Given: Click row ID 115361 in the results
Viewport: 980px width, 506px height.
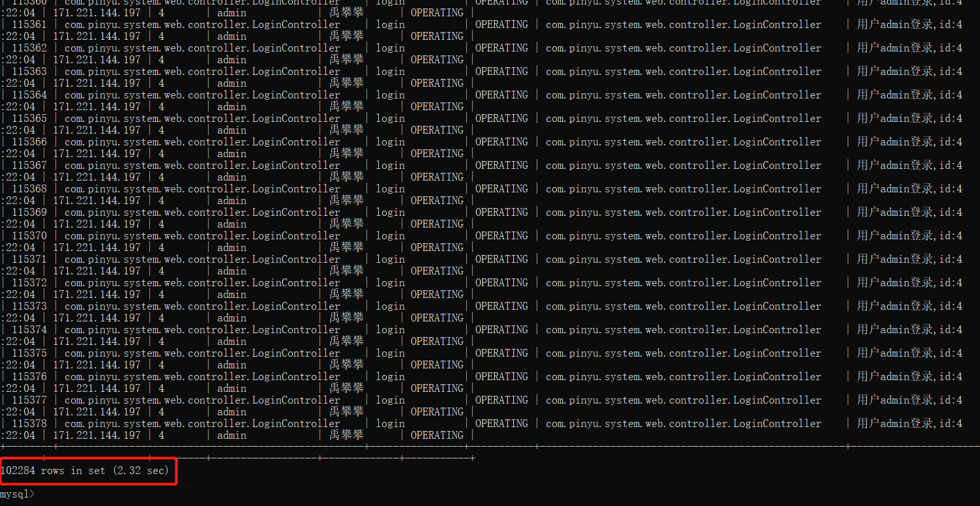Looking at the screenshot, I should click(31, 24).
